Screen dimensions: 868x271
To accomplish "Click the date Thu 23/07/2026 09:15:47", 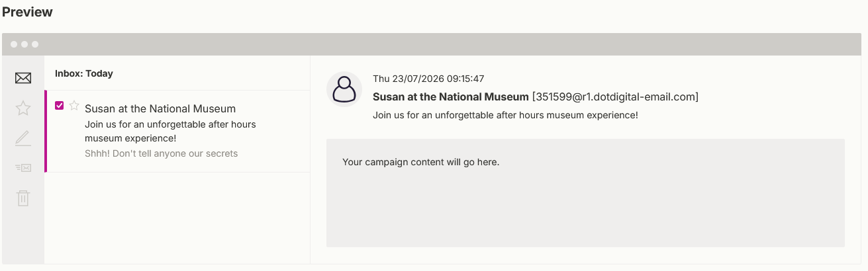I will 428,79.
